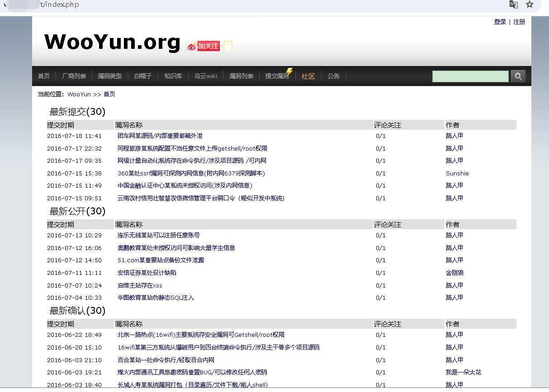
Task: Open author 我是一朵大花's profile
Action: click(464, 373)
